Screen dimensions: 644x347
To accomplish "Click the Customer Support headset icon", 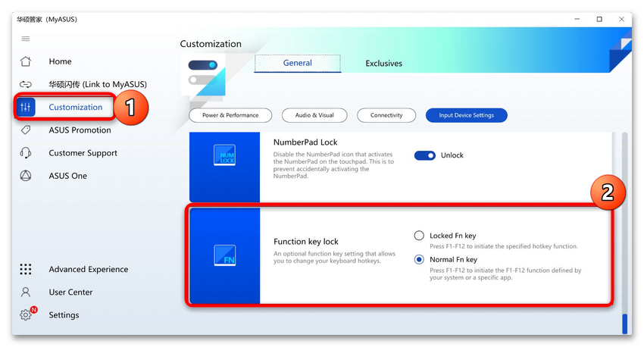I will click(26, 153).
